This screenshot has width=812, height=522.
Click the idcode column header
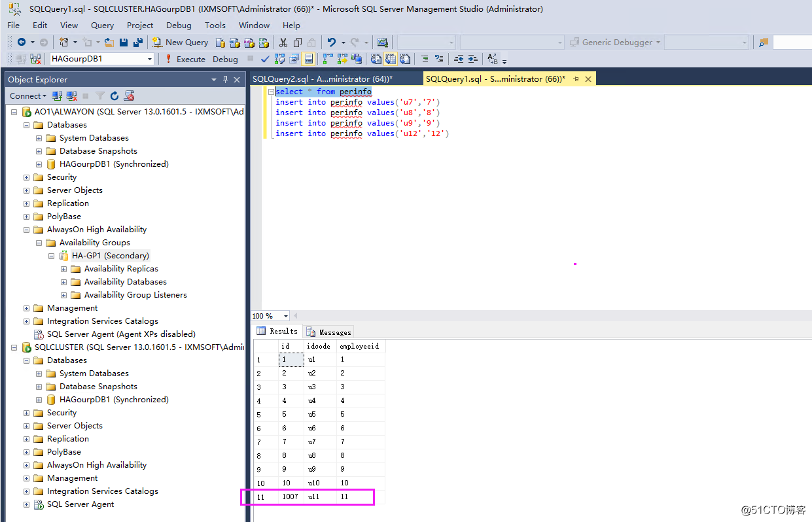tap(320, 346)
